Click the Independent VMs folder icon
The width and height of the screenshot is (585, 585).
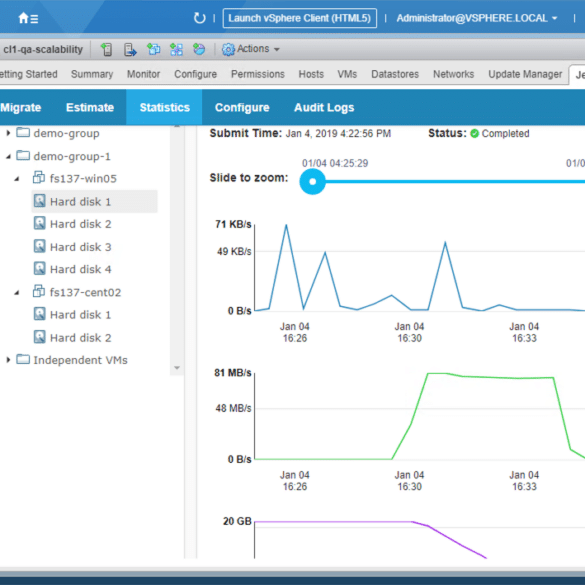[x=23, y=359]
